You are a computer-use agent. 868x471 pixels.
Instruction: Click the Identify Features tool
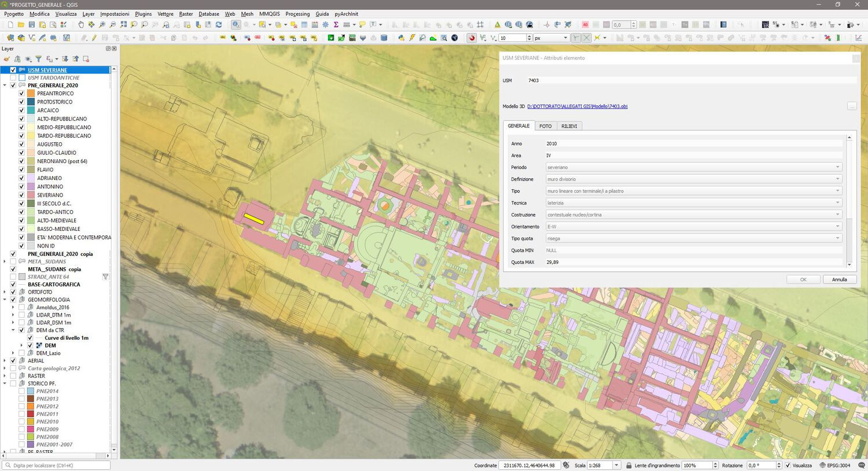pos(236,25)
